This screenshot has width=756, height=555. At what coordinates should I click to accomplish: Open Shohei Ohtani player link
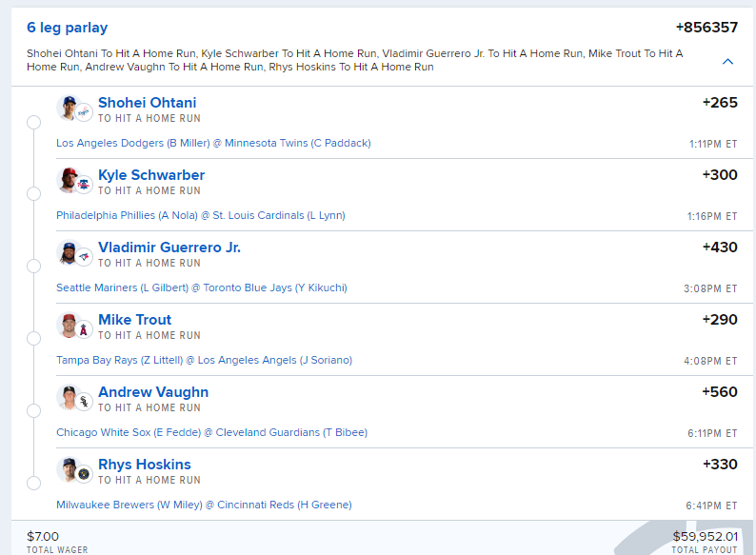click(x=147, y=103)
